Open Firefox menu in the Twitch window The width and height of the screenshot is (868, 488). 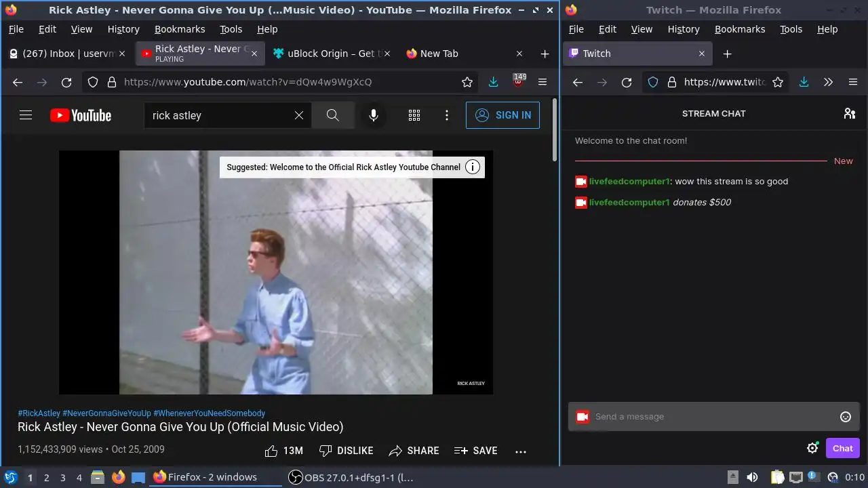click(853, 82)
